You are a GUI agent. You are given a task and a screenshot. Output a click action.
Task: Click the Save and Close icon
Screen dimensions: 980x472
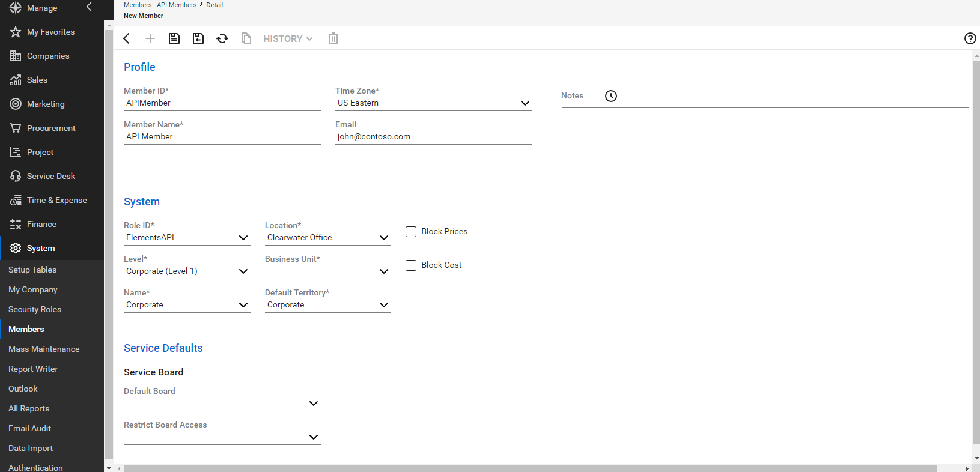coord(198,38)
